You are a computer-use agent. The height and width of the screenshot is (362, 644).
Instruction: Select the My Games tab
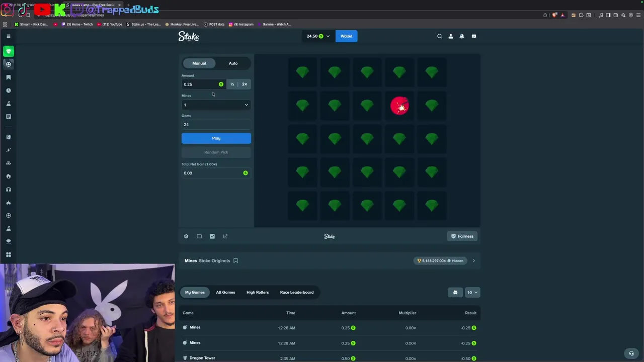coord(195,293)
